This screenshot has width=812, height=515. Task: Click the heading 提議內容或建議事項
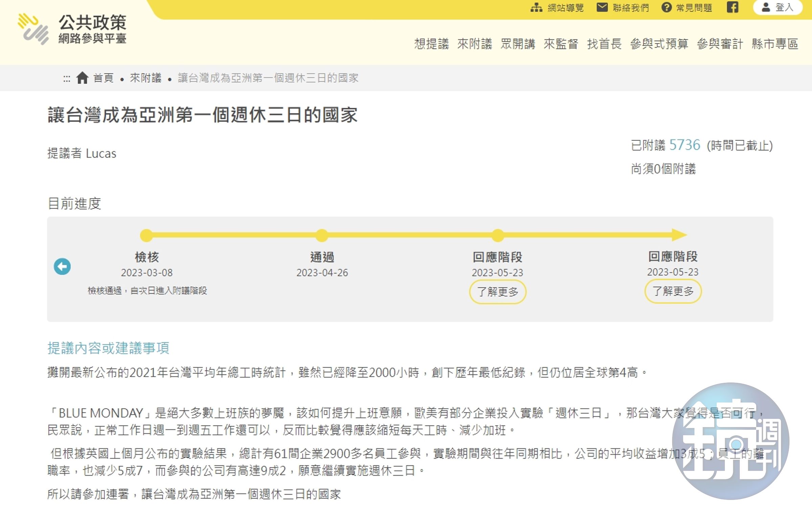click(x=108, y=348)
